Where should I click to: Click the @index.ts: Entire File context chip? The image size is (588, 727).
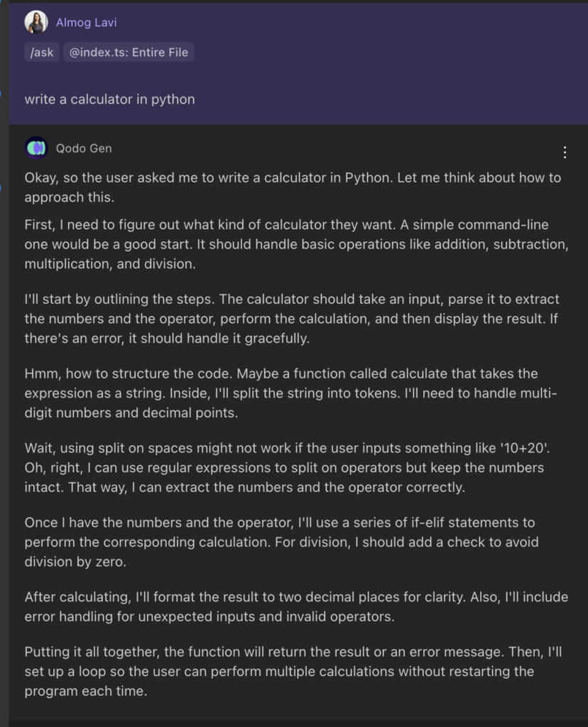(x=129, y=52)
